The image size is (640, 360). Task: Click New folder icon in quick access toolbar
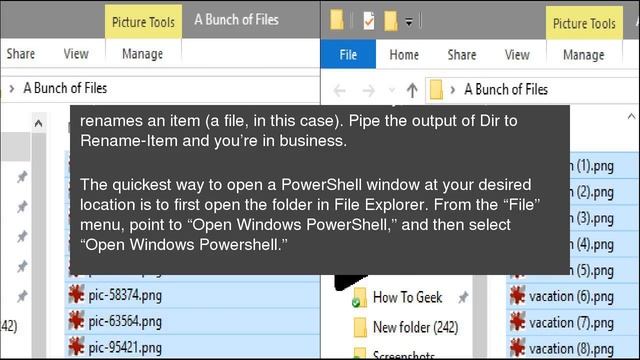390,20
